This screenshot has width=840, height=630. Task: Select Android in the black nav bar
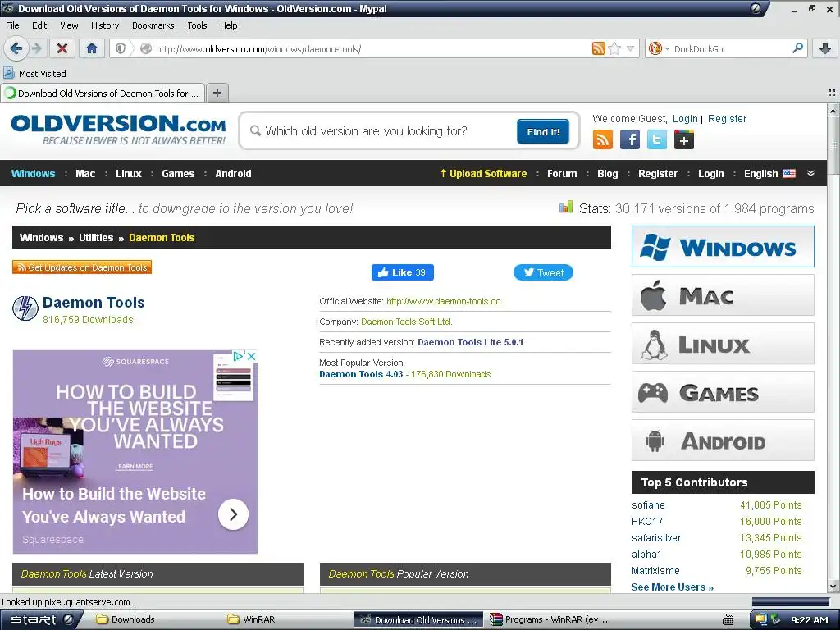tap(233, 174)
